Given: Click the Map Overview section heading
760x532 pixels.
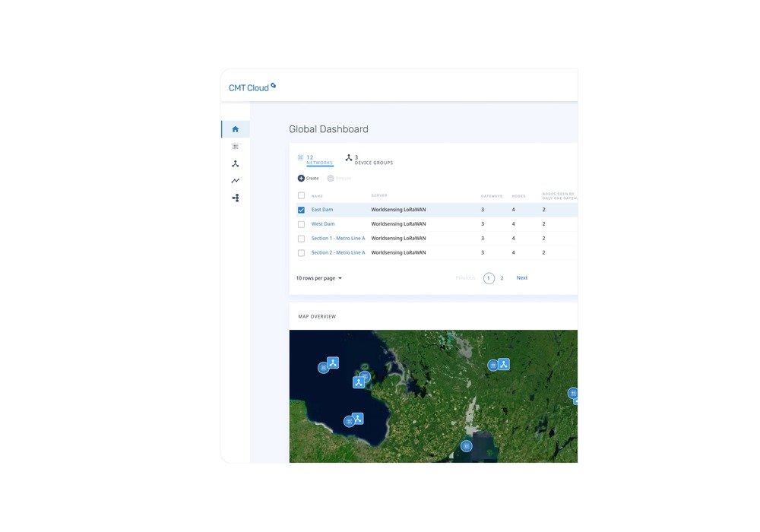Looking at the screenshot, I should coord(317,316).
